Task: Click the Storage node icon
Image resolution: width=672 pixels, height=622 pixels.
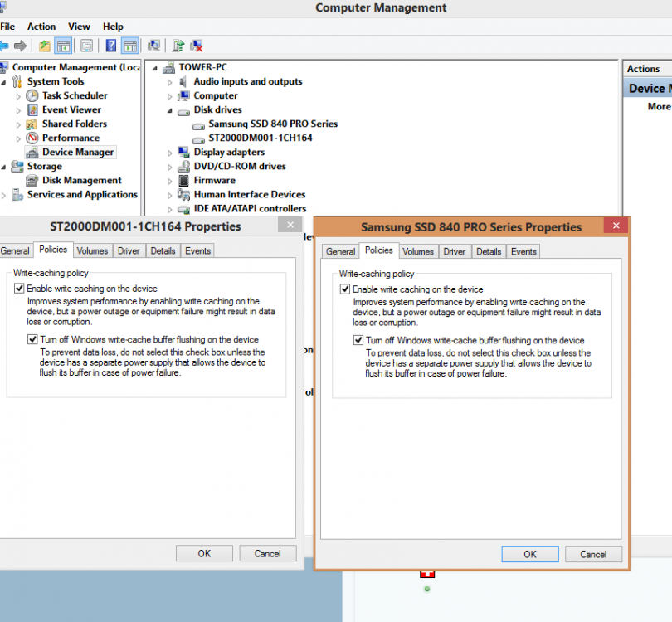Action: tap(17, 166)
